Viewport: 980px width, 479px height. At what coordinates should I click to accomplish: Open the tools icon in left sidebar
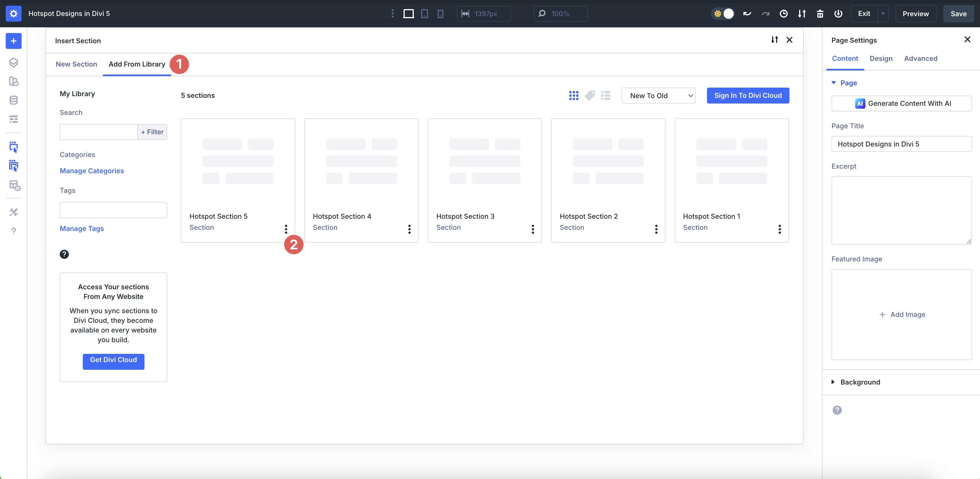(x=13, y=212)
